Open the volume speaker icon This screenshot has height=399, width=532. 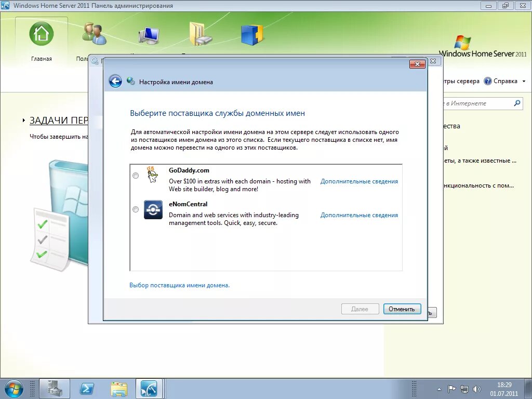coord(477,389)
